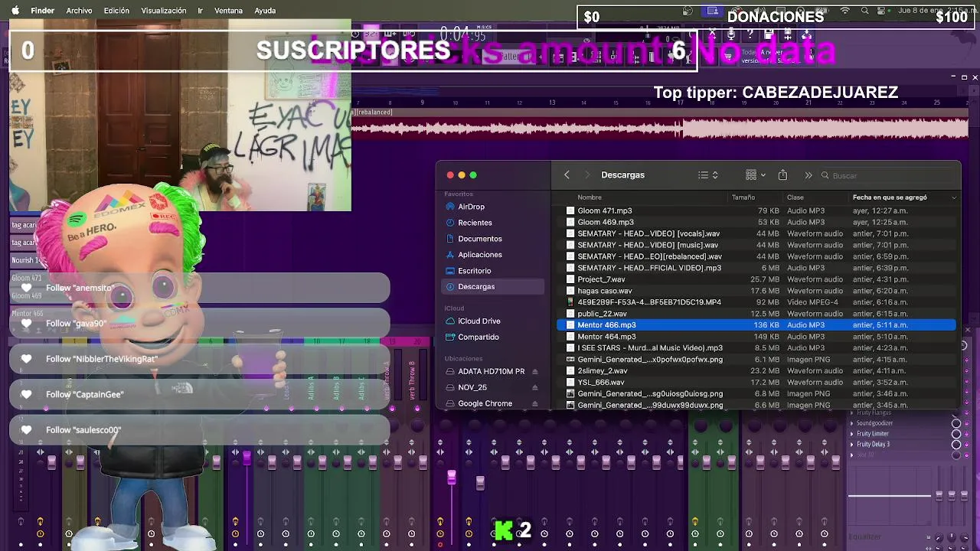Screen dimensions: 980x551
Task: Go back in the Finder window
Action: (x=567, y=175)
